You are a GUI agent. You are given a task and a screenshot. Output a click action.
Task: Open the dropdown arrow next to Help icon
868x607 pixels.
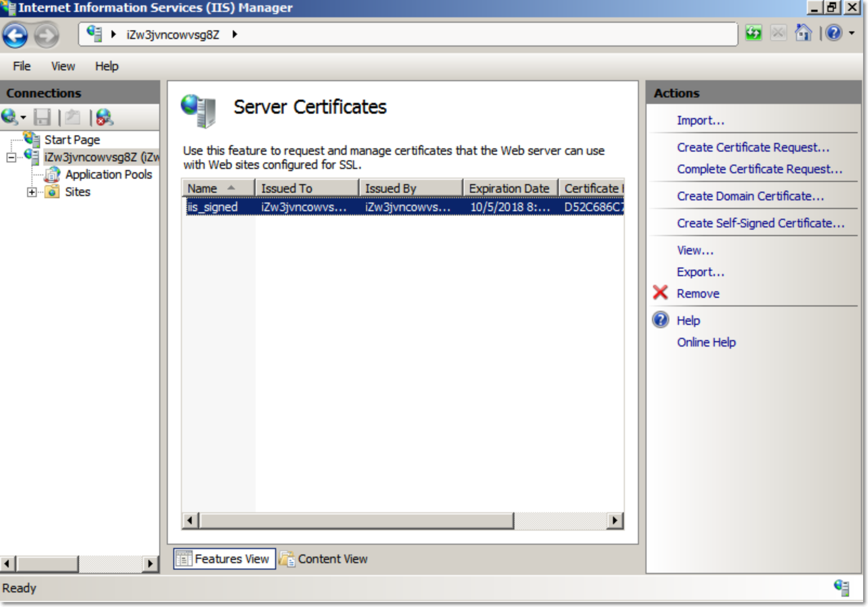(x=852, y=33)
